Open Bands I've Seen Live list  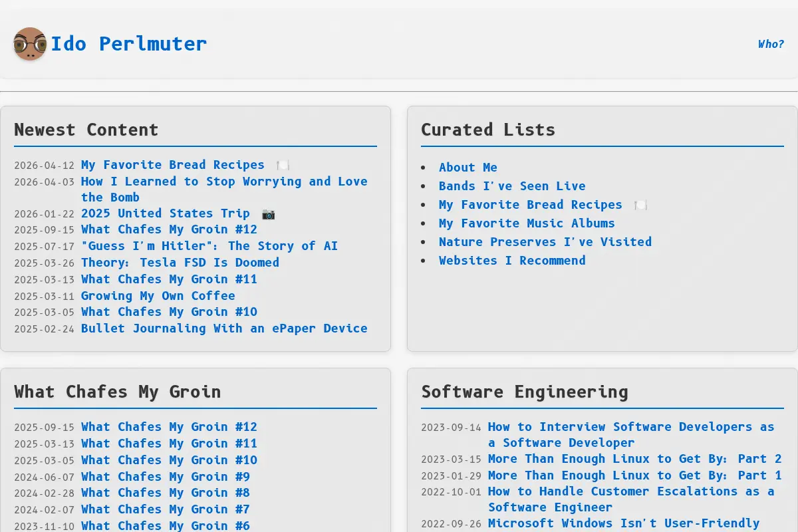pos(512,186)
